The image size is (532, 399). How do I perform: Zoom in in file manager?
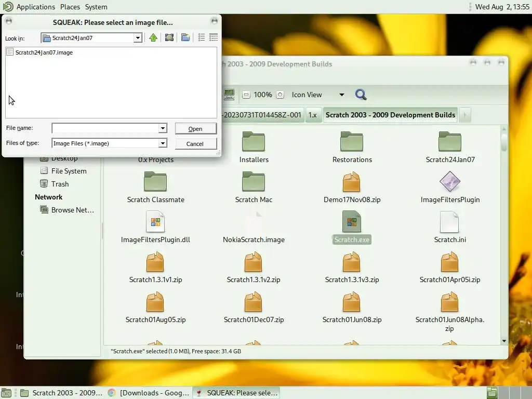click(x=280, y=95)
